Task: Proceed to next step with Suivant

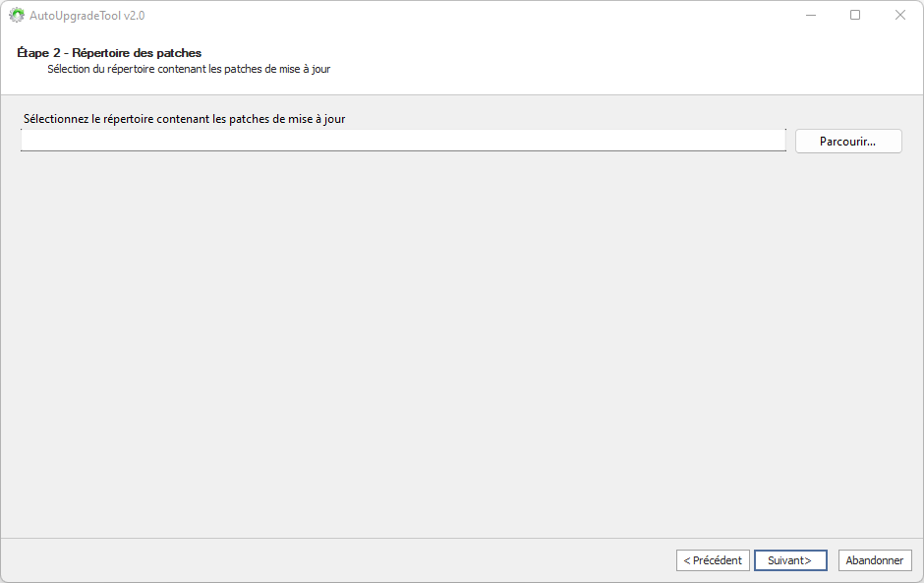Action: pos(789,560)
